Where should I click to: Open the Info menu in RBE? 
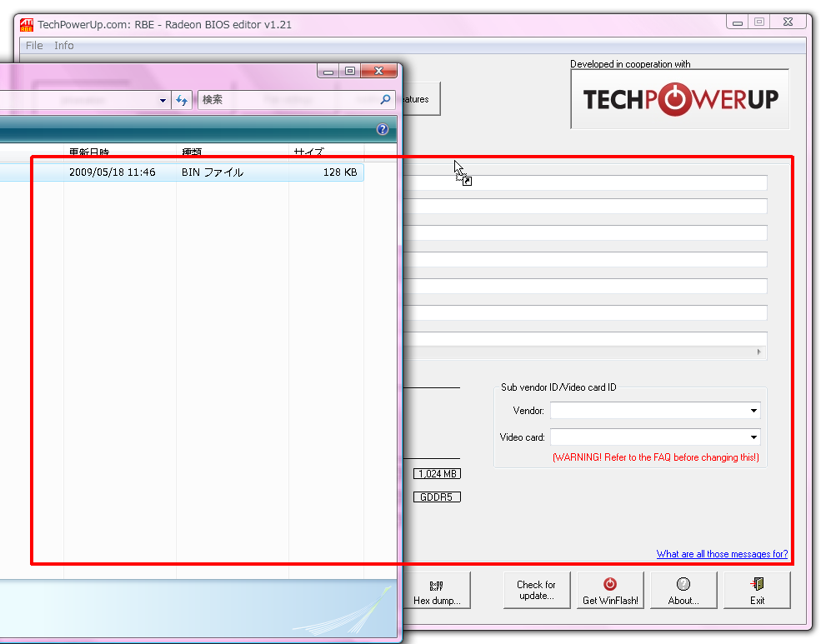63,46
